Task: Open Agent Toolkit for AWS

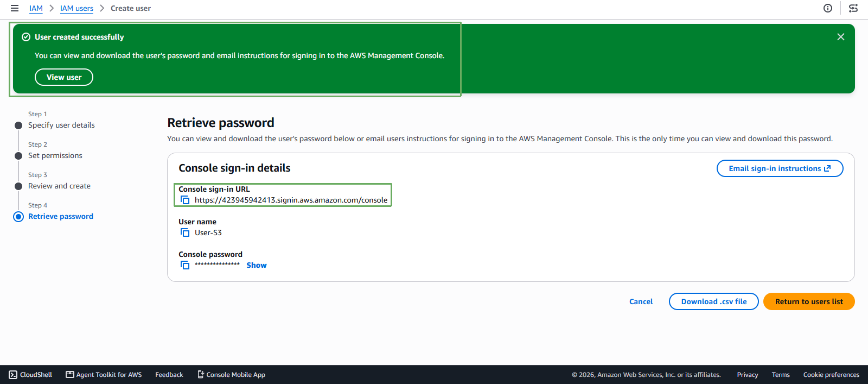Action: 104,375
